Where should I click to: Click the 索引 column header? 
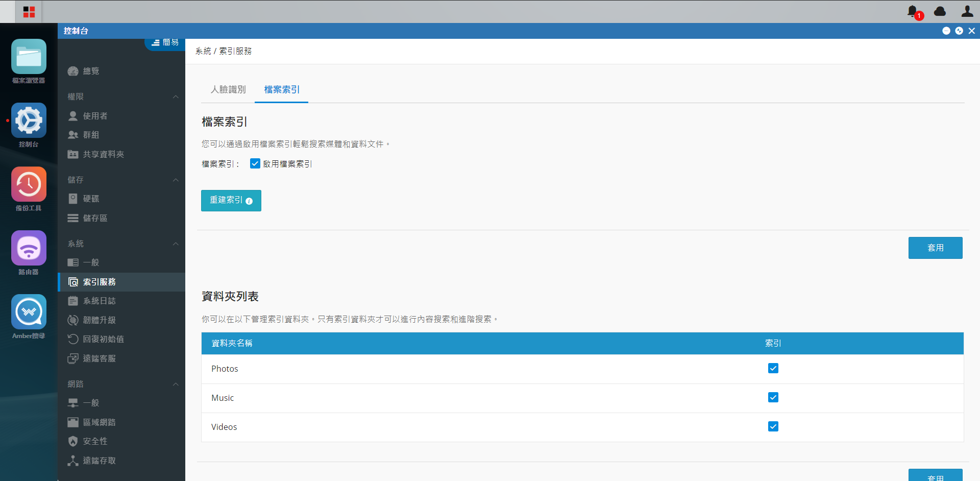tap(773, 343)
